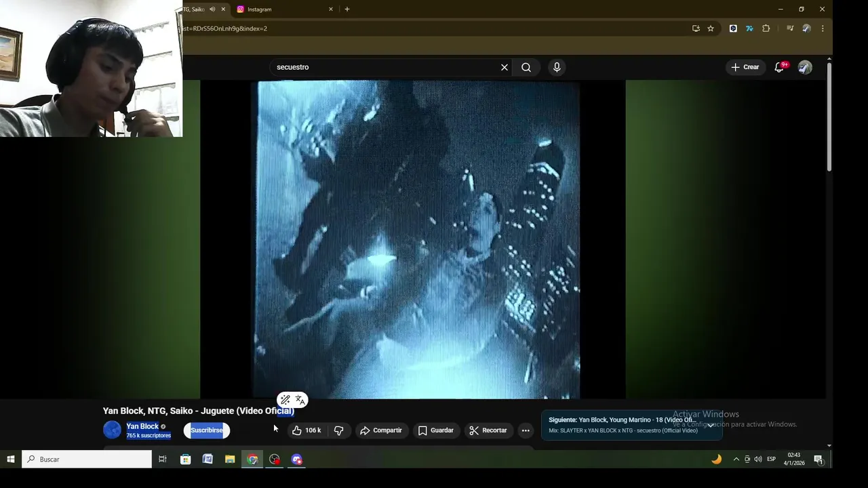Click the Crear button
The height and width of the screenshot is (488, 868).
(x=745, y=67)
